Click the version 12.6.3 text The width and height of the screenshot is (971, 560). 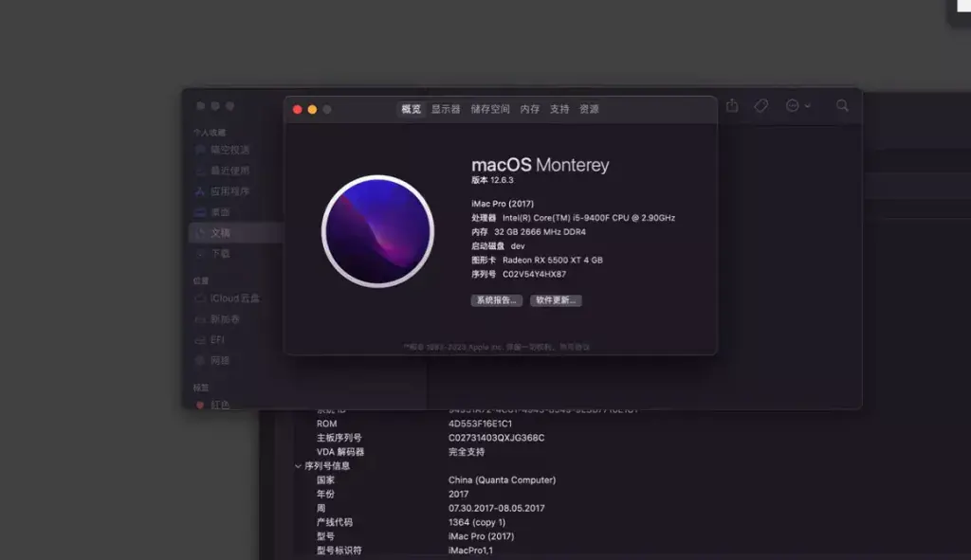[492, 180]
